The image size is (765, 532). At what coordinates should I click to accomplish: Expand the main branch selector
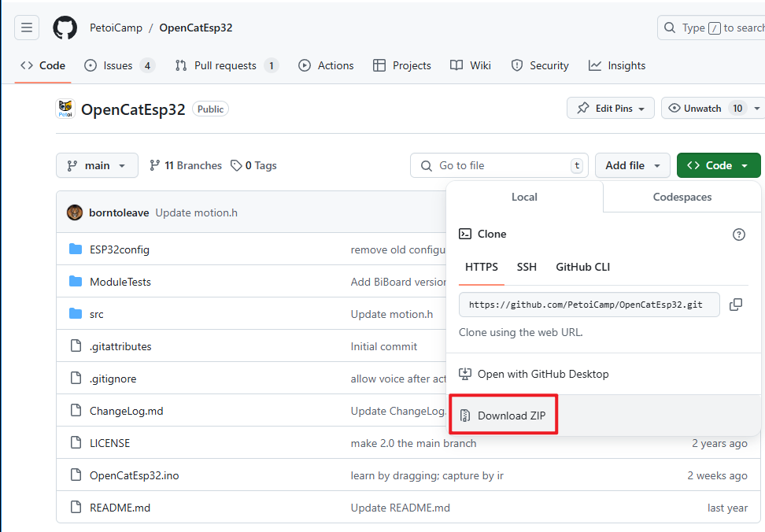(x=97, y=166)
